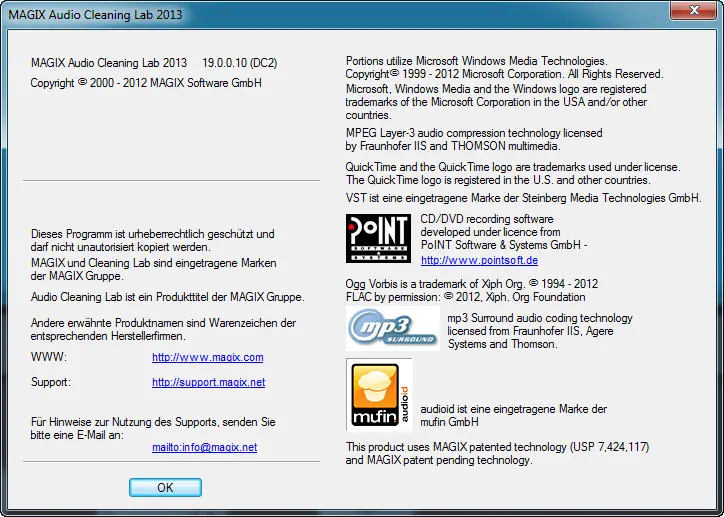Click the QuickTime trademark notice line
The image size is (724, 517).
pyautogui.click(x=513, y=173)
